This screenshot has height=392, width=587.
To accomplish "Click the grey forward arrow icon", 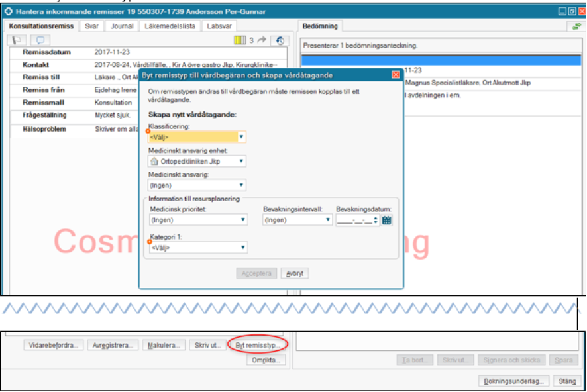I will point(262,40).
